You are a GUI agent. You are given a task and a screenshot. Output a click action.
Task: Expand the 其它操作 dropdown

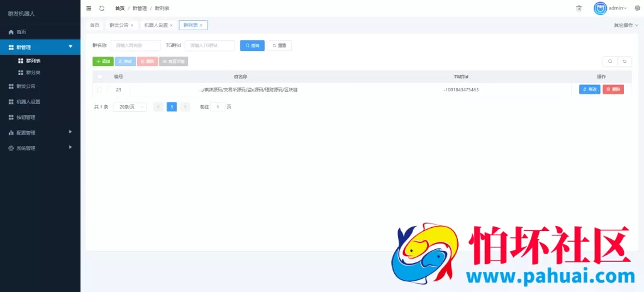(626, 25)
